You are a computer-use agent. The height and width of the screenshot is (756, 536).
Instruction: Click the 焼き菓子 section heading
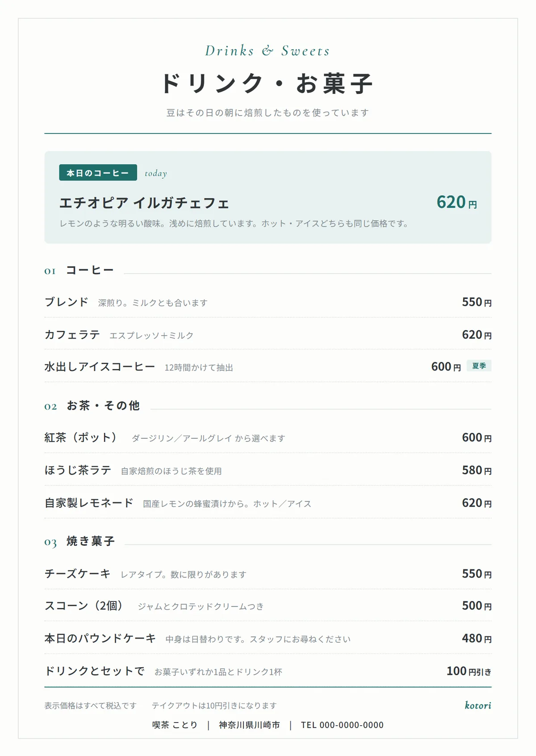coord(91,541)
